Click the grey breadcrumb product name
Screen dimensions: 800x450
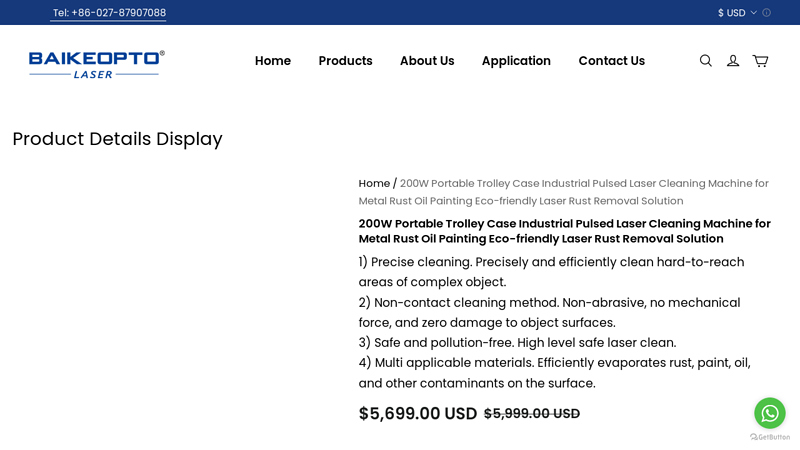coord(584,192)
